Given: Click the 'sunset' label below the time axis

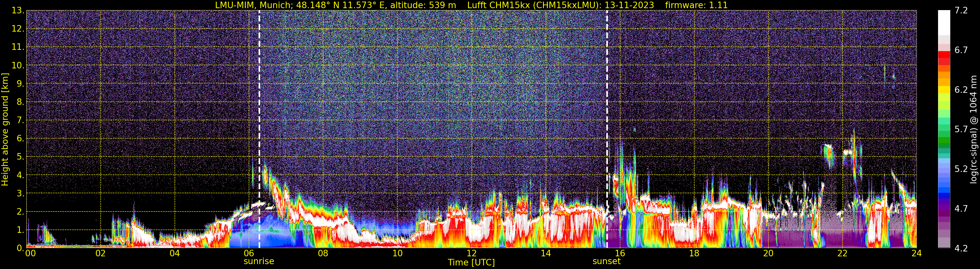Looking at the screenshot, I should (x=606, y=262).
